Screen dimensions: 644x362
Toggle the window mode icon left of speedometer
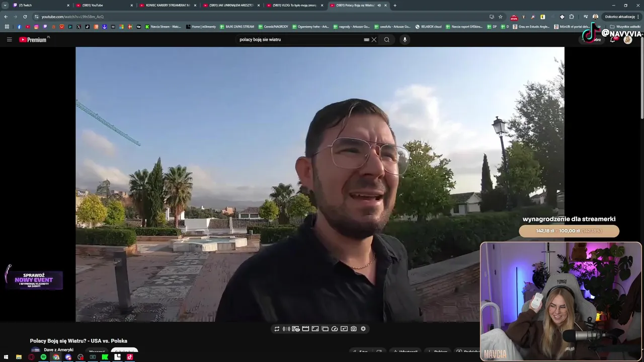(x=325, y=329)
